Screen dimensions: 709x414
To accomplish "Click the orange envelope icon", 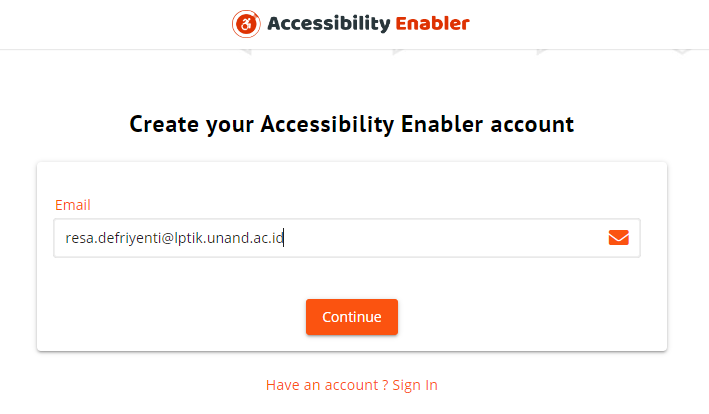I will [x=619, y=237].
